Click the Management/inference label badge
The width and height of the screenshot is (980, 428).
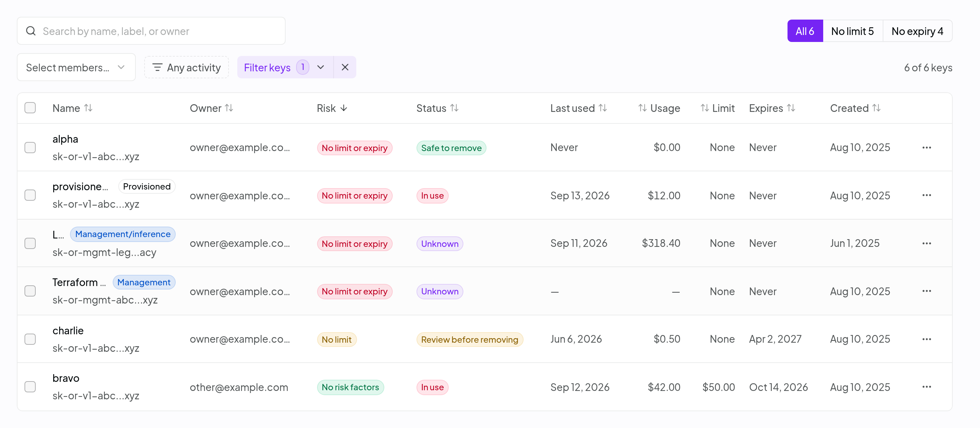pyautogui.click(x=123, y=234)
